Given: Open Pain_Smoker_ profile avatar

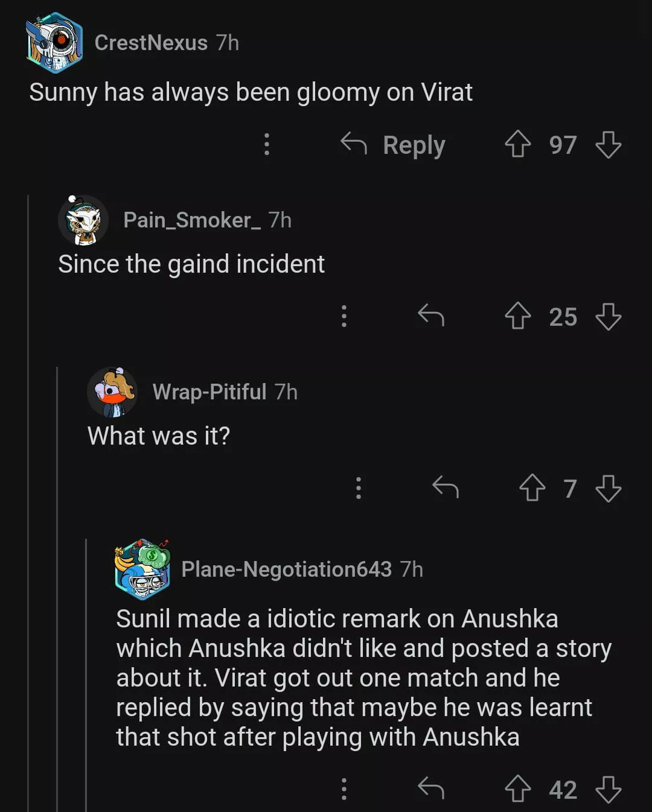Looking at the screenshot, I should point(83,220).
